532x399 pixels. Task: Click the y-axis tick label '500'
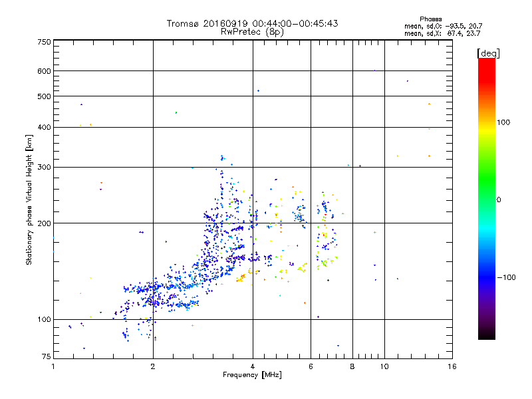pos(44,96)
